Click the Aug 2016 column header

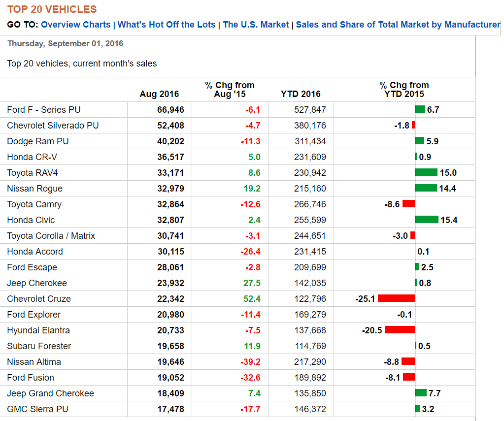[x=159, y=94]
